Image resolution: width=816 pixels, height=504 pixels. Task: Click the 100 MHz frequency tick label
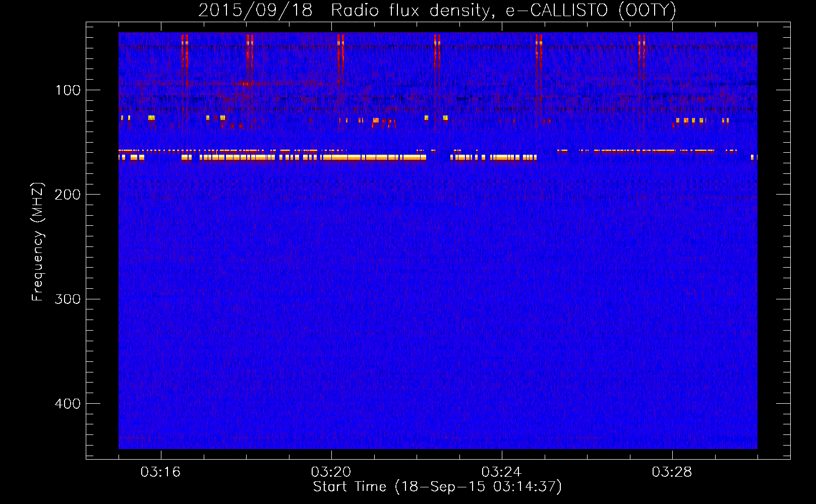coord(68,90)
